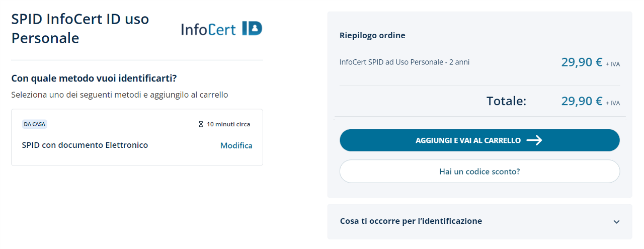Expand using the down chevron icon

coord(616,222)
